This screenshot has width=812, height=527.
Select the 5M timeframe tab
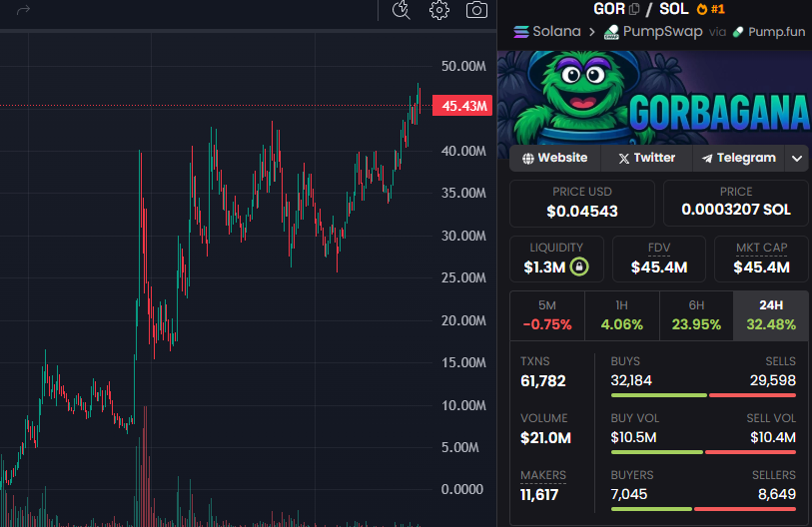pyautogui.click(x=547, y=315)
